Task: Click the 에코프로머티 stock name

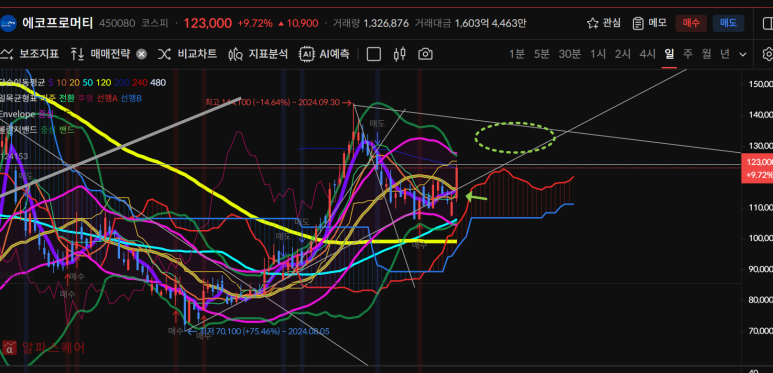Action: [57, 23]
